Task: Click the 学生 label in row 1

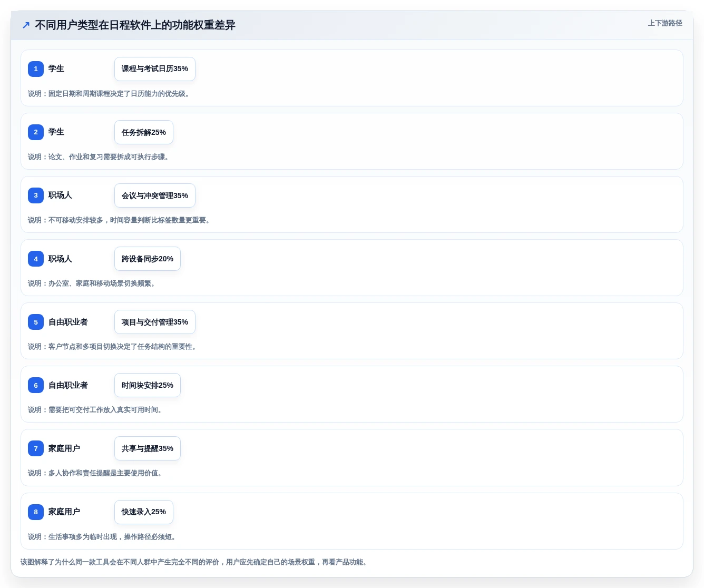Action: point(56,69)
